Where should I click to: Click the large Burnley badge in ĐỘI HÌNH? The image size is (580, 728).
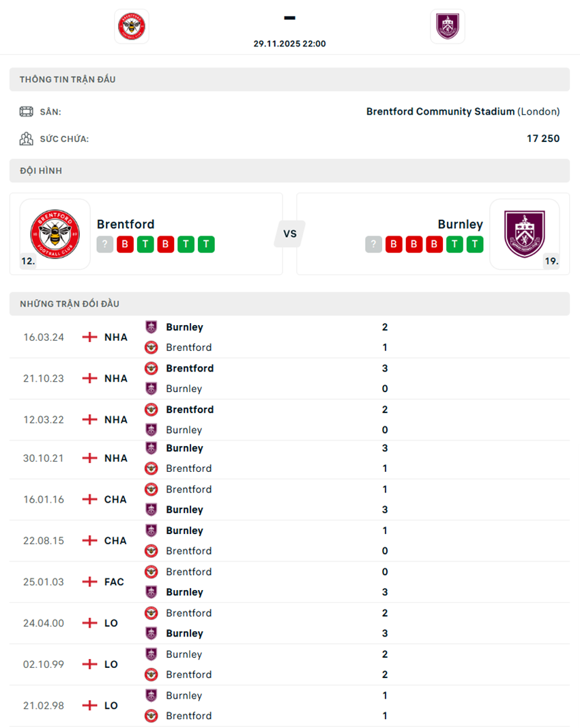(x=525, y=234)
